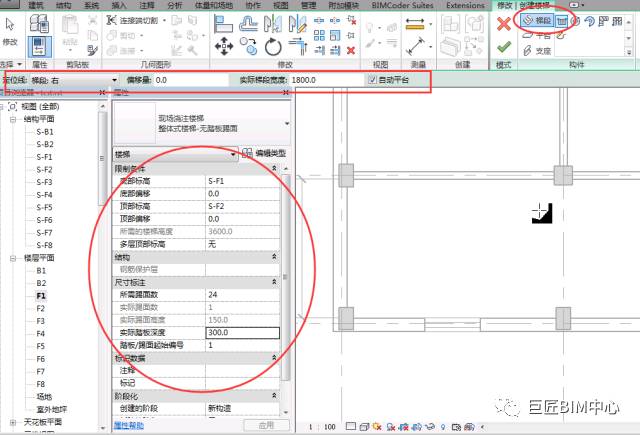Select the Support (支座) component tool
640x435 pixels.
pos(537,51)
